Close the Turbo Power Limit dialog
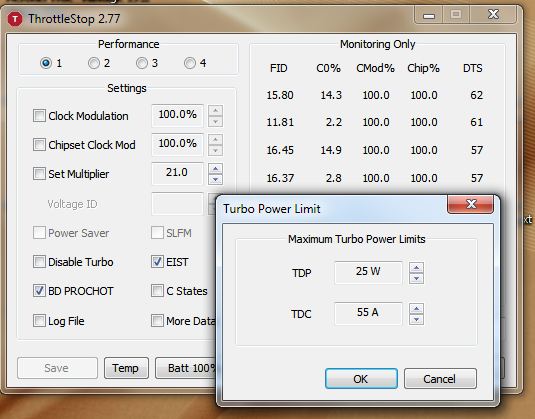This screenshot has height=419, width=535. (x=471, y=204)
